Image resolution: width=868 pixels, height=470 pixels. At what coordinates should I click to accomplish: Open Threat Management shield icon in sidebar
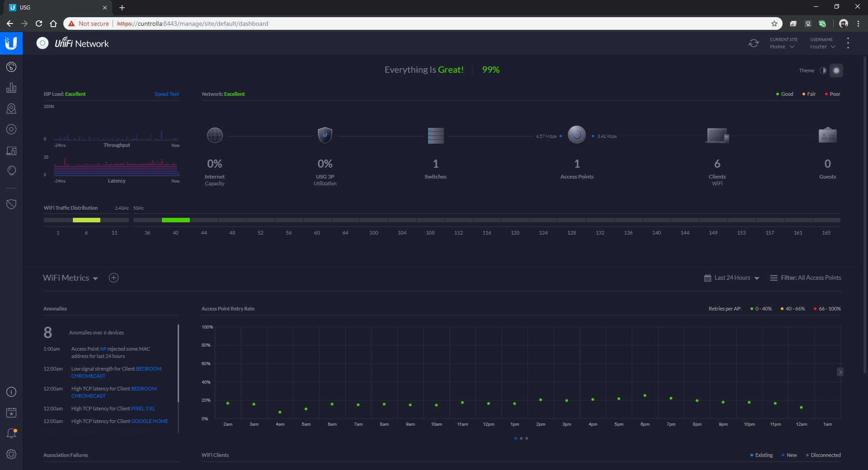(11, 204)
